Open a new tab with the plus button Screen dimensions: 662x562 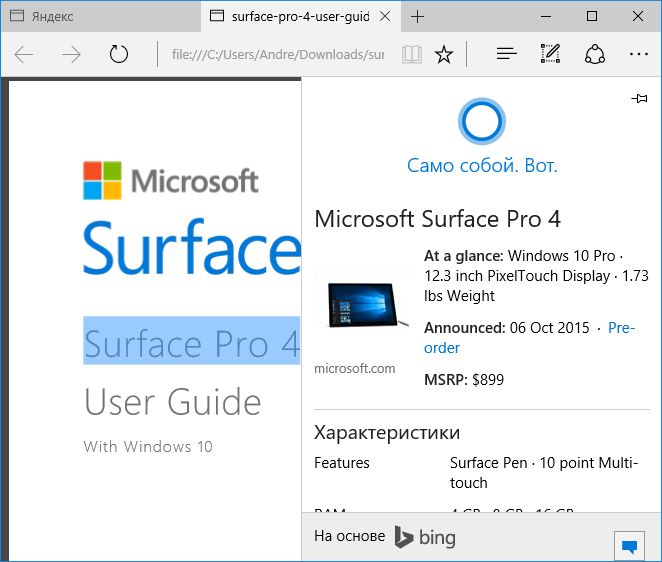[418, 17]
